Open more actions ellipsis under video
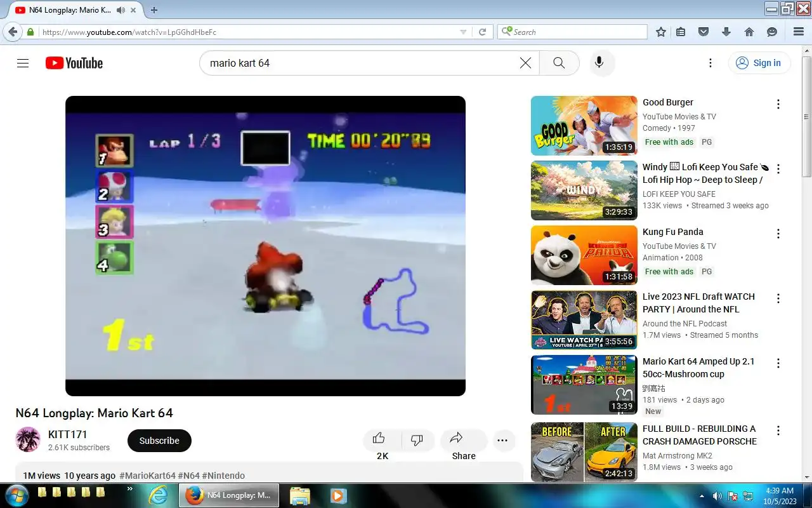812x508 pixels. tap(502, 440)
